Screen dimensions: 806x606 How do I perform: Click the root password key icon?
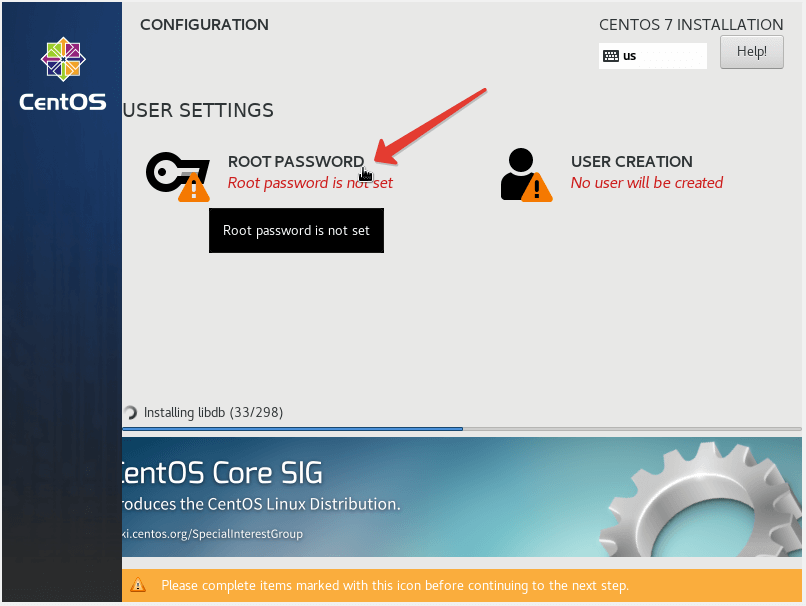coord(170,172)
